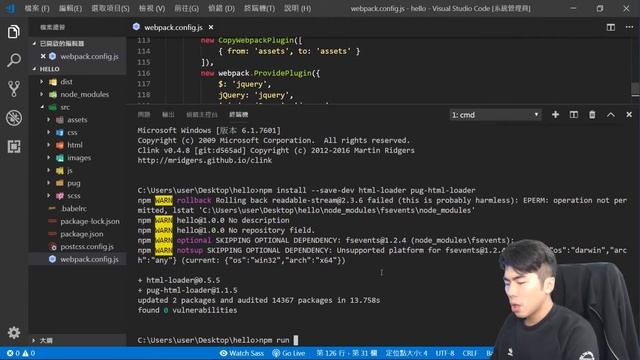Image resolution: width=640 pixels, height=360 pixels.
Task: Close the terminal panel
Action: 629,115
